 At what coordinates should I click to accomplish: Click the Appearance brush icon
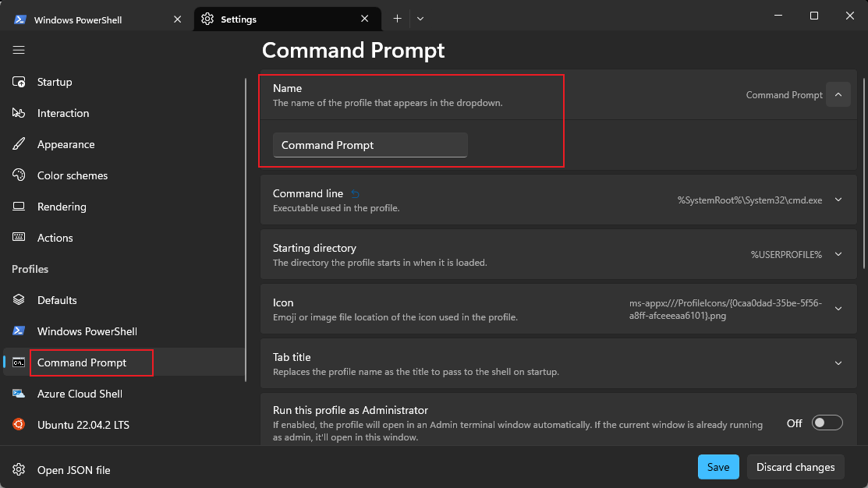(x=19, y=144)
